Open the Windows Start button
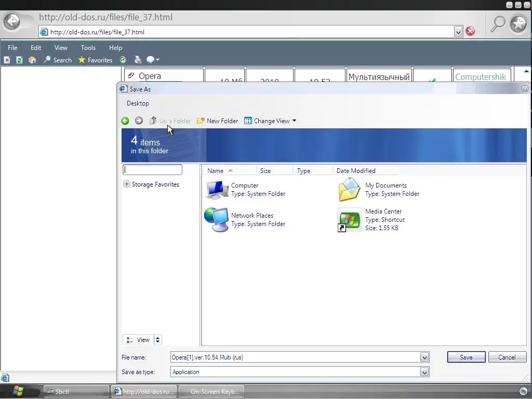The width and height of the screenshot is (532, 399). click(x=18, y=391)
